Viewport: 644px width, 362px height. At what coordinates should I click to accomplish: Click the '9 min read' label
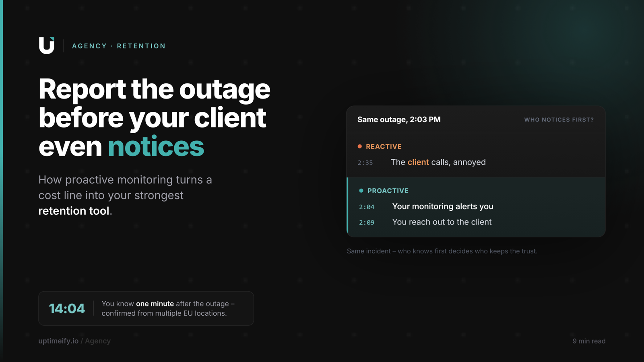tap(589, 341)
